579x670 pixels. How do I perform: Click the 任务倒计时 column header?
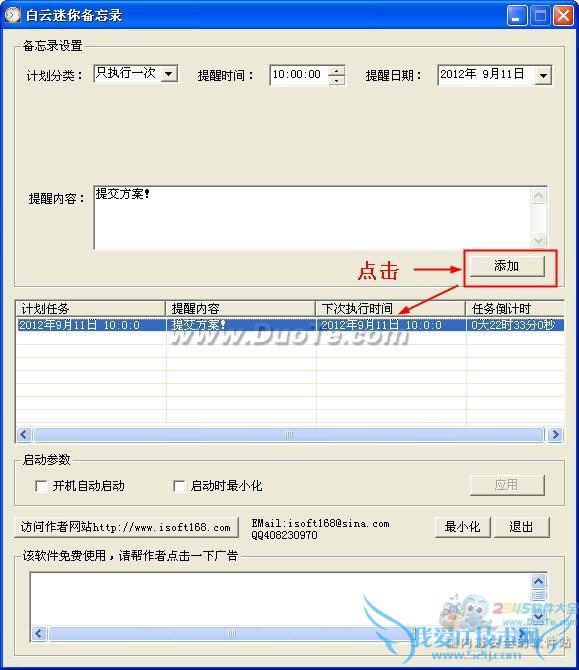click(x=515, y=309)
